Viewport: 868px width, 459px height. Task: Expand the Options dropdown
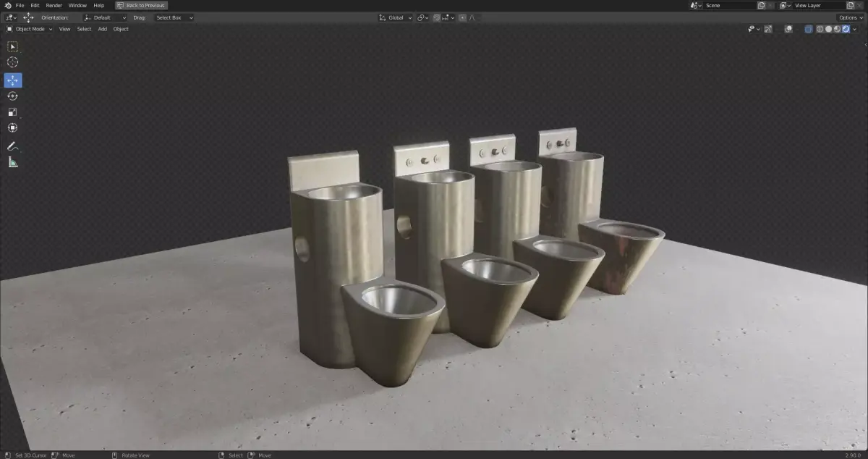coord(850,17)
